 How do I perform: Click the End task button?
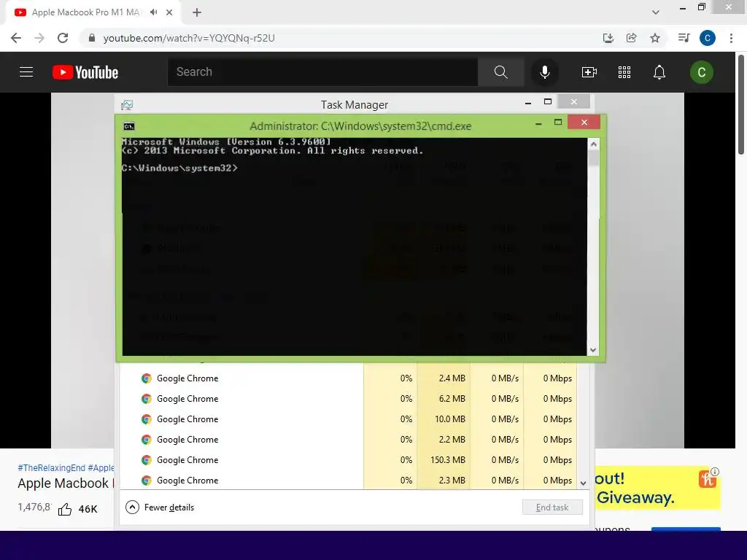tap(552, 507)
